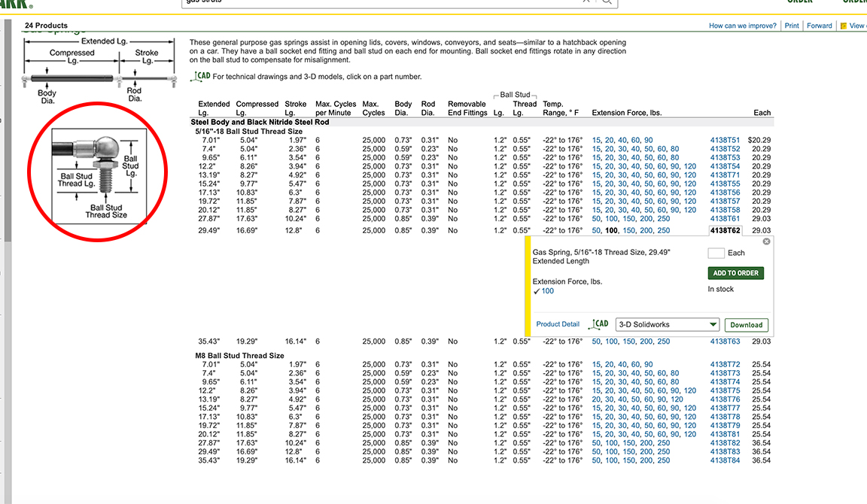Image resolution: width=867 pixels, height=504 pixels.
Task: Choose 120 lbs force in the 4138T54 row
Action: pos(690,166)
